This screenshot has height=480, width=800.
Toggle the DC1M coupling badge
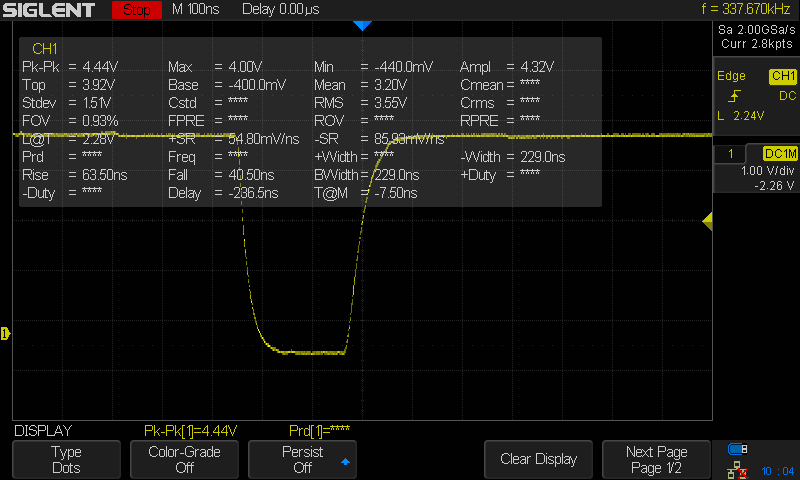[779, 153]
